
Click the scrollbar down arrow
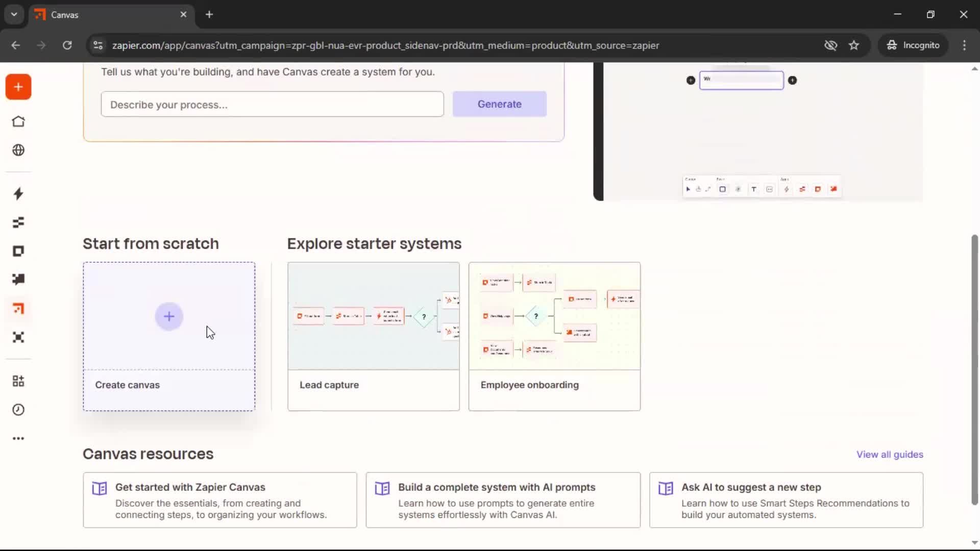[x=974, y=543]
